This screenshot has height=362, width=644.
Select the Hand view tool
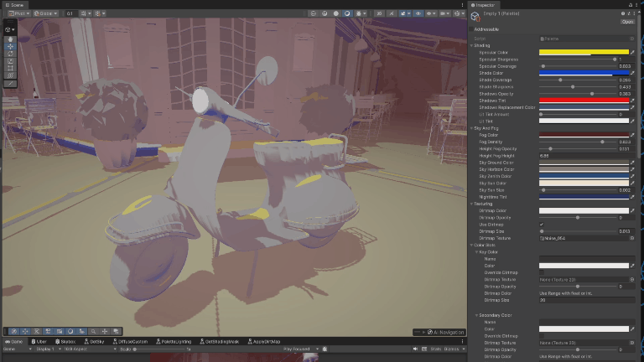pos(10,39)
